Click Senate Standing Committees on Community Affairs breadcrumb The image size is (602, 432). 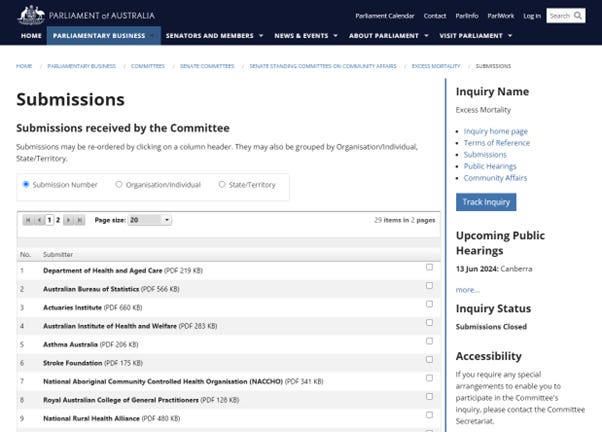pos(323,66)
